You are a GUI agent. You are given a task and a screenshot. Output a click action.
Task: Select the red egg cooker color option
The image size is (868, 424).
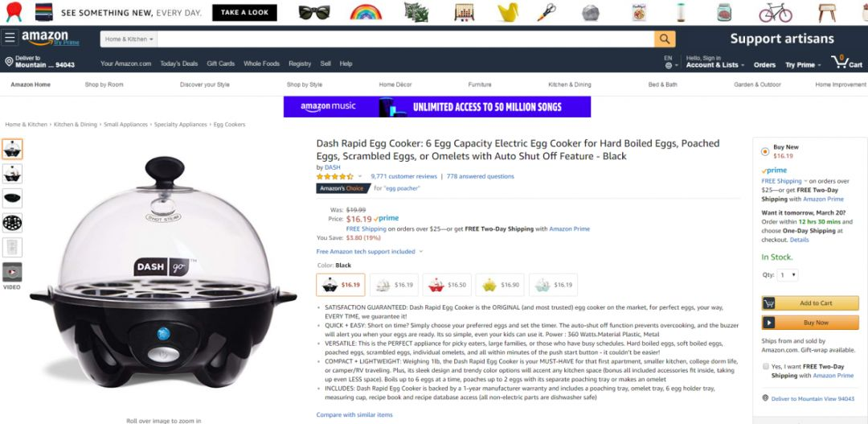(447, 285)
